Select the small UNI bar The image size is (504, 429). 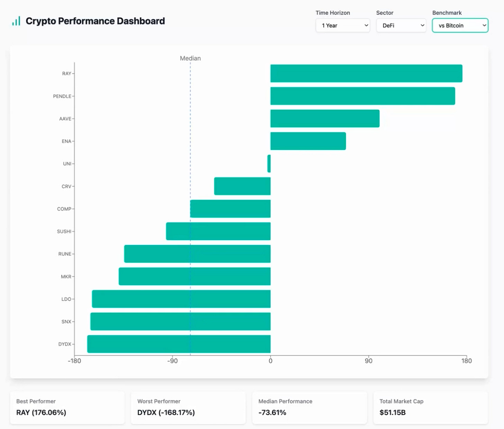coord(269,164)
